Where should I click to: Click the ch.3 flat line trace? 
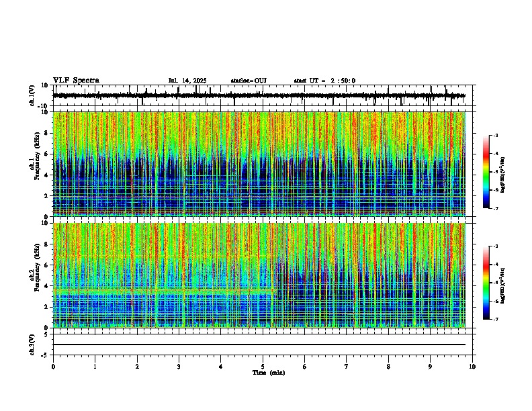(259, 345)
